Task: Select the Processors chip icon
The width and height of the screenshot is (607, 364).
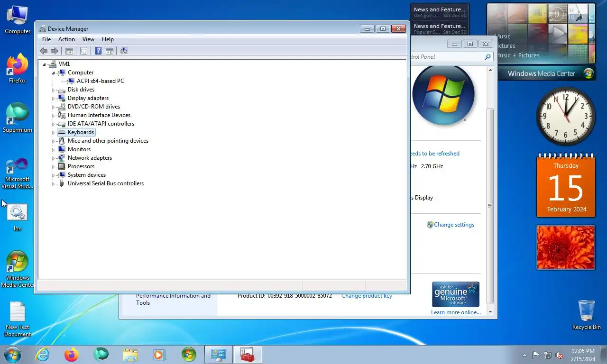Action: pyautogui.click(x=61, y=166)
